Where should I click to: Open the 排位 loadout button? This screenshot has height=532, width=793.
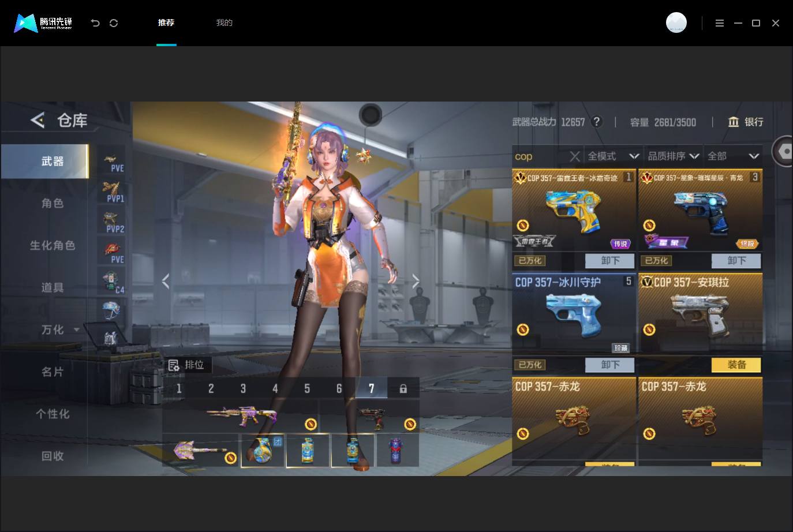pyautogui.click(x=188, y=365)
